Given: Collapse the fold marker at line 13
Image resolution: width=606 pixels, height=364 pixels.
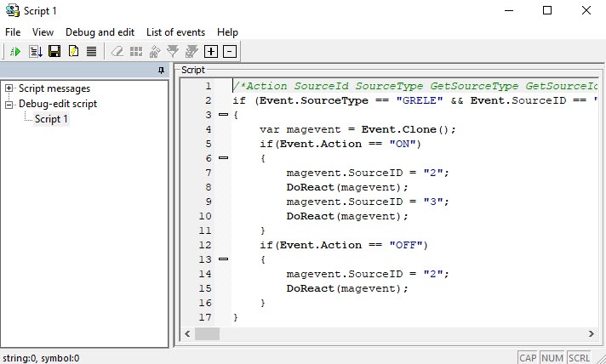Looking at the screenshot, I should [223, 259].
